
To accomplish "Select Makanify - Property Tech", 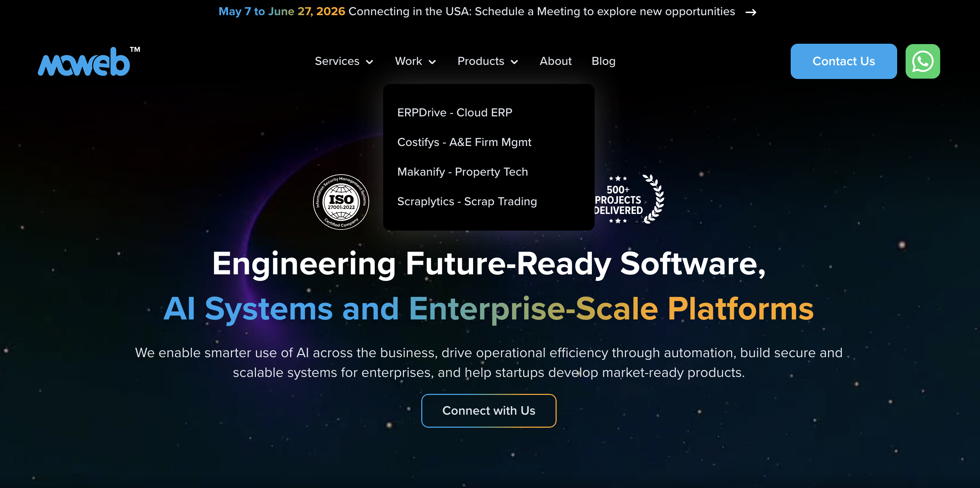I will [x=462, y=172].
